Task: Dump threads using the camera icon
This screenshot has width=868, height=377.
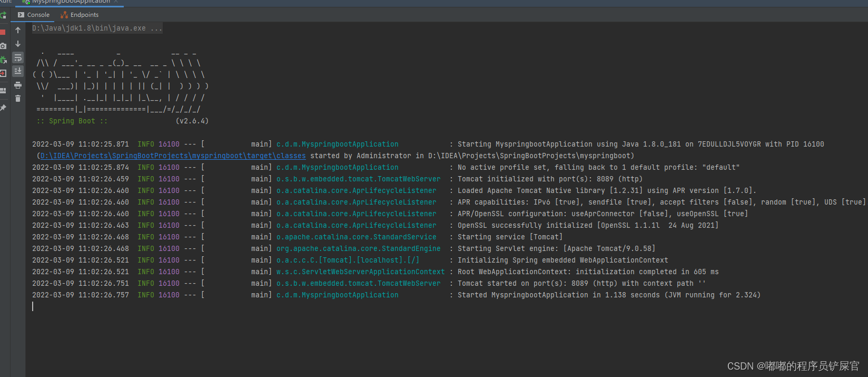Action: [3, 46]
